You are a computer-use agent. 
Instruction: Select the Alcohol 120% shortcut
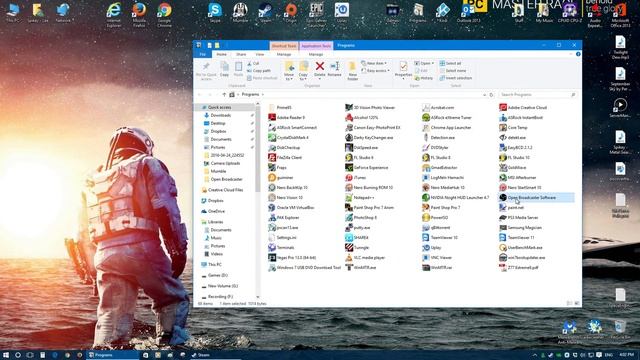tap(362, 118)
